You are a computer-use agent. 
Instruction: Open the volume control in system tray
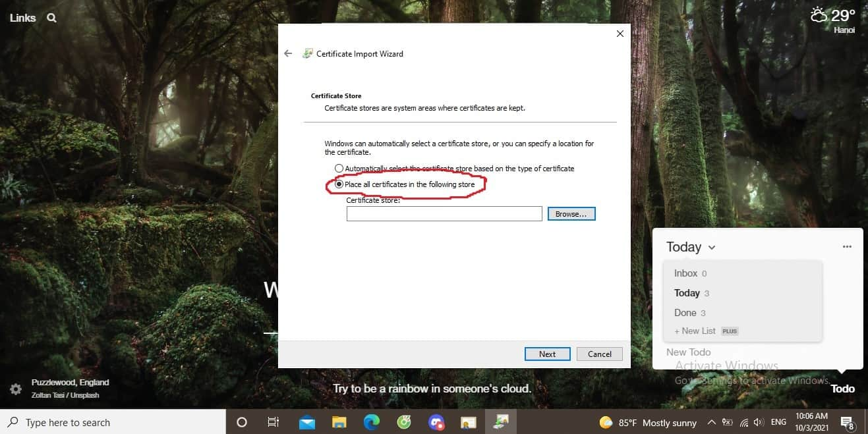pos(759,423)
